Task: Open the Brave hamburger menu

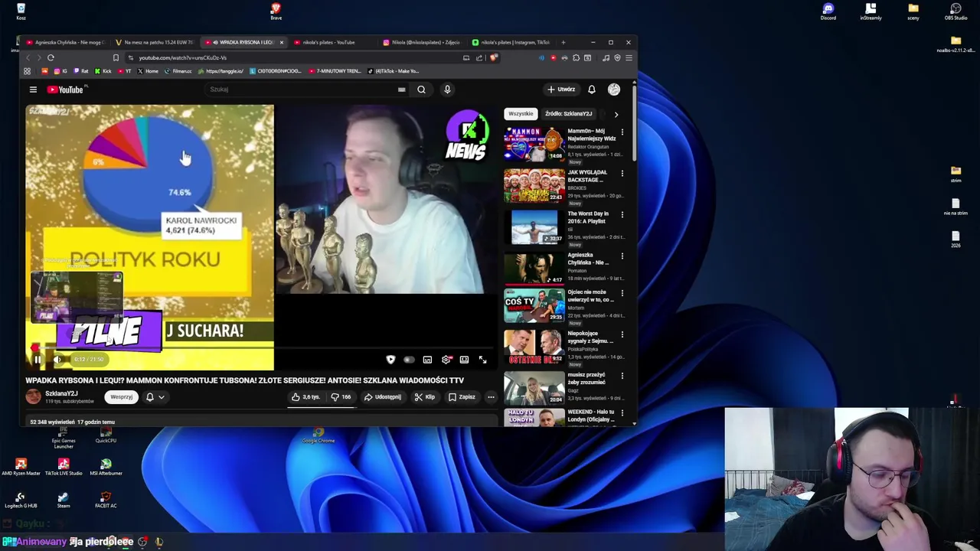Action: click(x=629, y=58)
